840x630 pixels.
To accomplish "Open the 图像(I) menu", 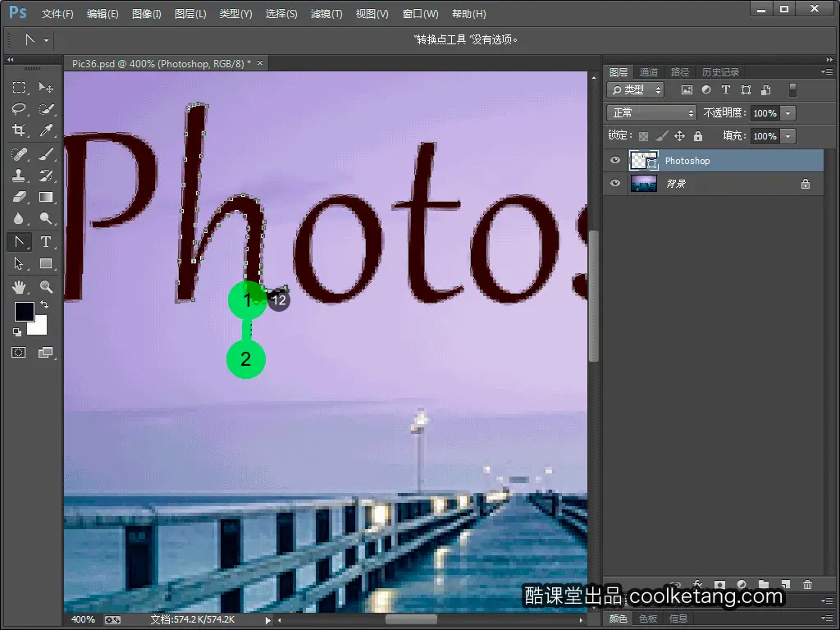I will point(146,14).
